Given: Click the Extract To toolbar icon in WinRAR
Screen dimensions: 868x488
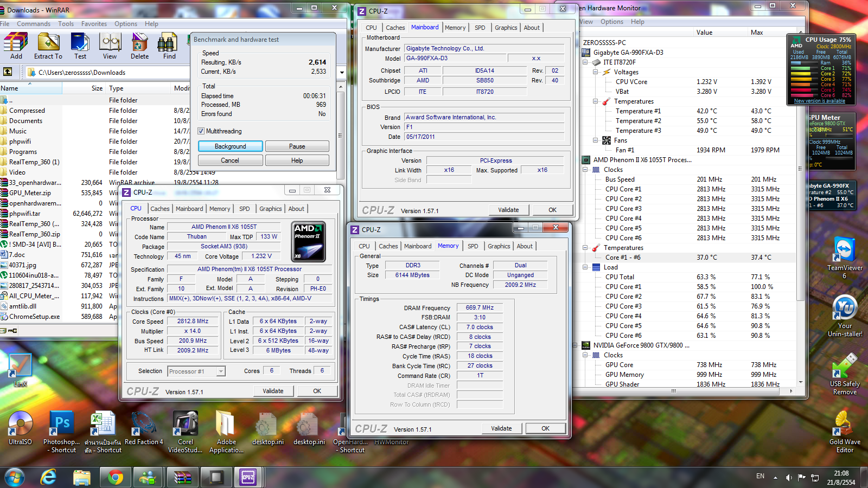Looking at the screenshot, I should 48,46.
